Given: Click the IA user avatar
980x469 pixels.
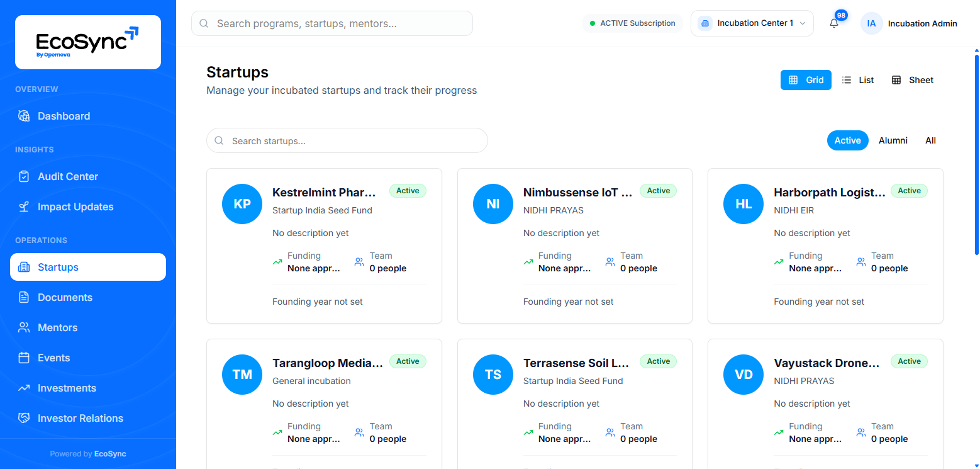Looking at the screenshot, I should click(x=871, y=23).
